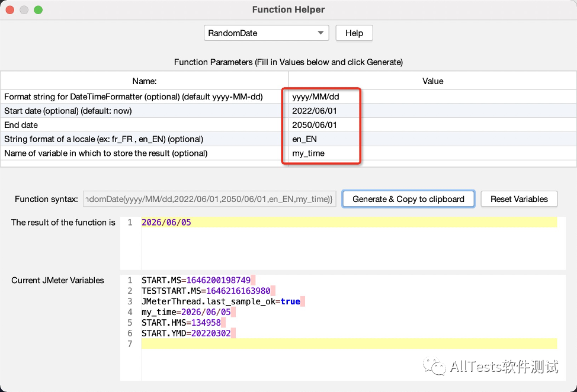The width and height of the screenshot is (577, 392).
Task: Click the JMeterThread.last_sample_ok=true line
Action: click(x=223, y=301)
